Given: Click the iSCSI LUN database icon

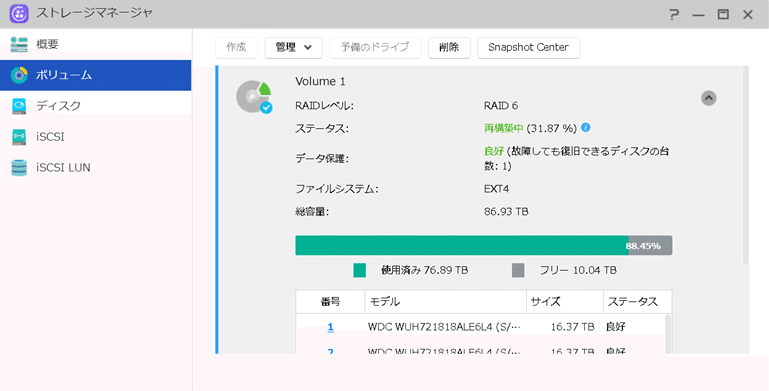Looking at the screenshot, I should point(19,168).
